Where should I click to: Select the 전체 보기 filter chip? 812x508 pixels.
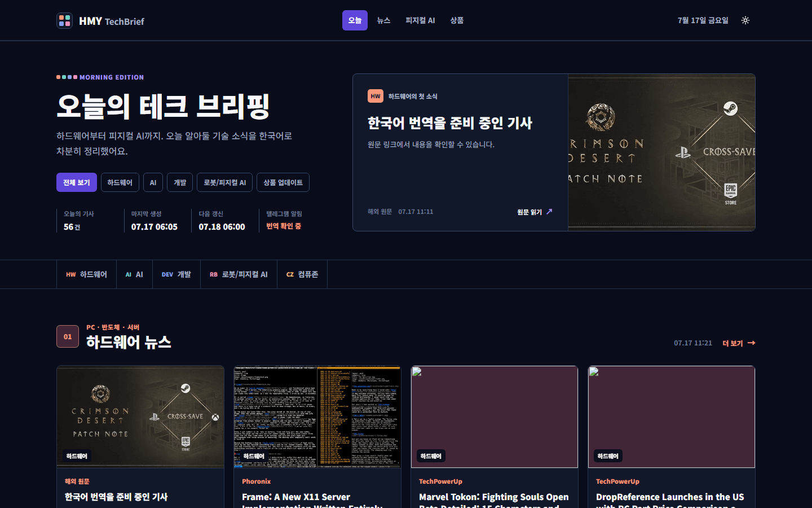coord(77,182)
